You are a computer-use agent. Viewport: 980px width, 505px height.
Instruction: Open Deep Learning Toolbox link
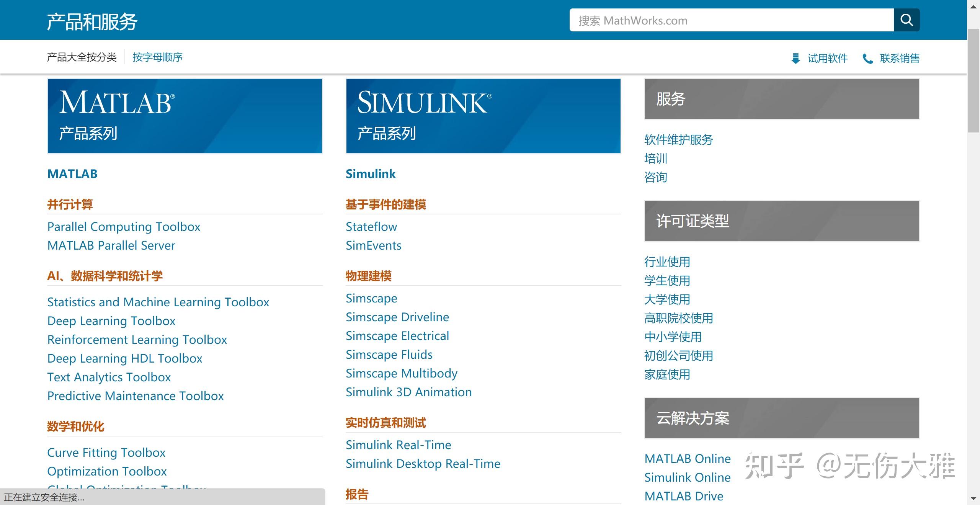pos(111,321)
